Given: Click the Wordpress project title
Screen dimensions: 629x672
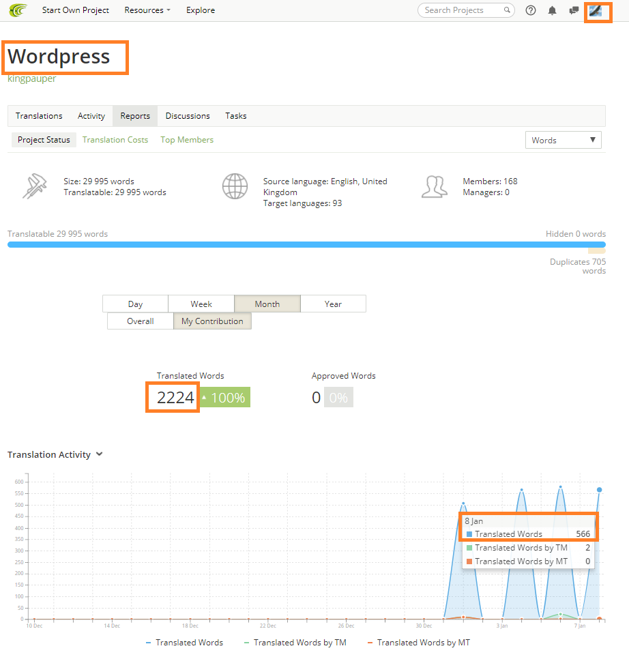Looking at the screenshot, I should click(59, 57).
